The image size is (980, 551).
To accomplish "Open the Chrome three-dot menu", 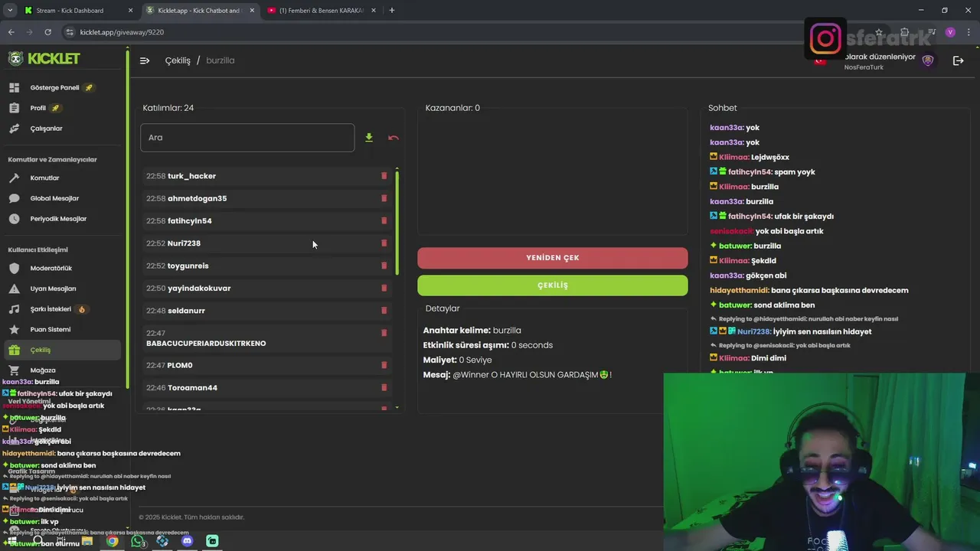I will [968, 32].
